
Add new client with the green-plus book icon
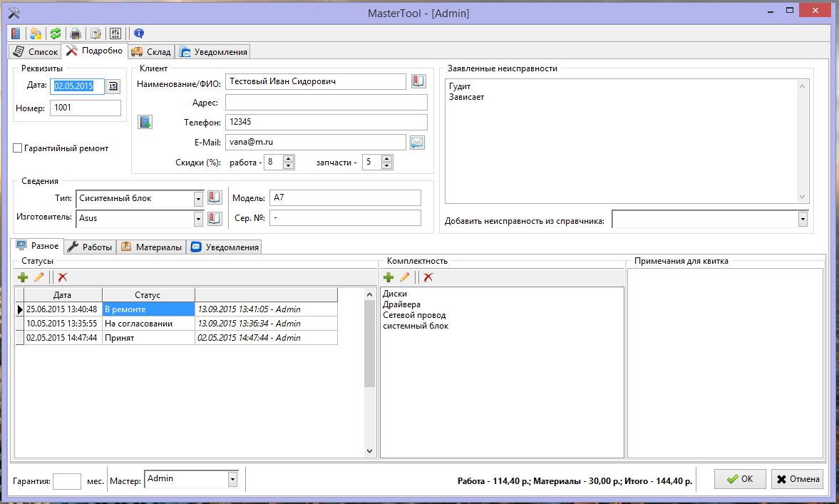point(145,122)
